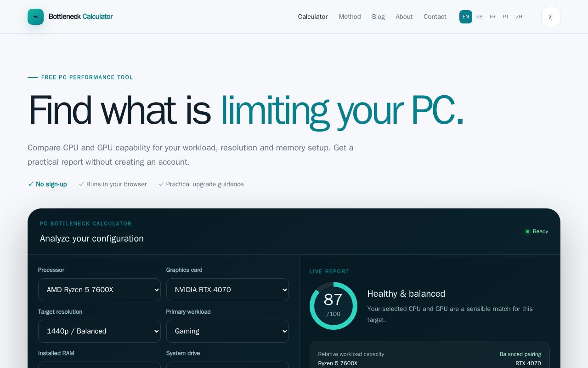The image size is (588, 368).
Task: Click the "Healthy & balanced" result title
Action: coord(406,293)
